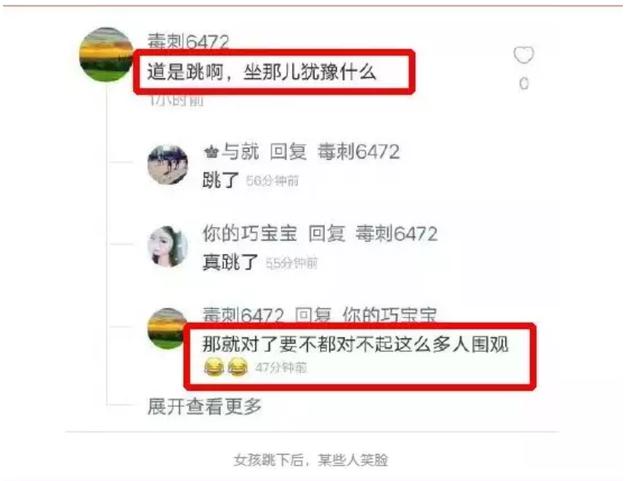This screenshot has height=481, width=640.
Task: Click the crown badge beside 与就
Action: [211, 153]
